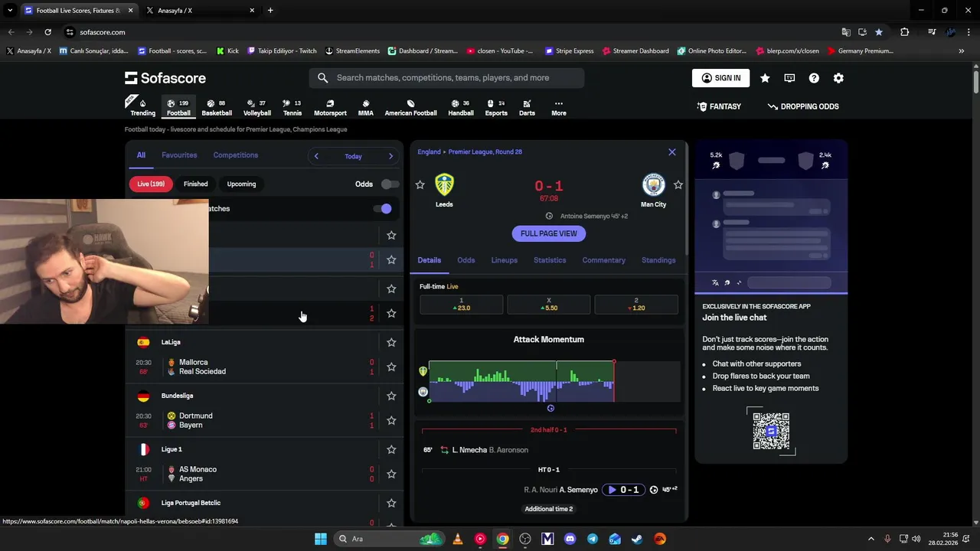Toggle the live matches switch below Odds
The image size is (980, 551).
coord(382,209)
